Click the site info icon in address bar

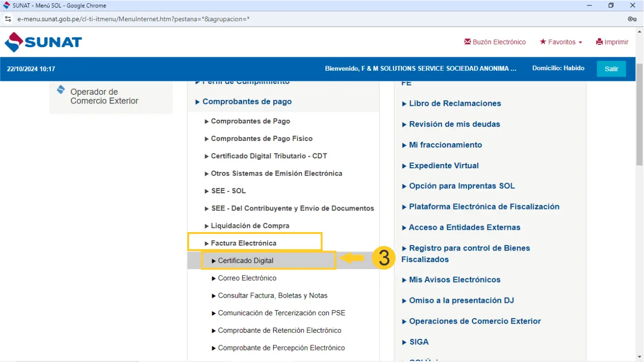[8, 19]
